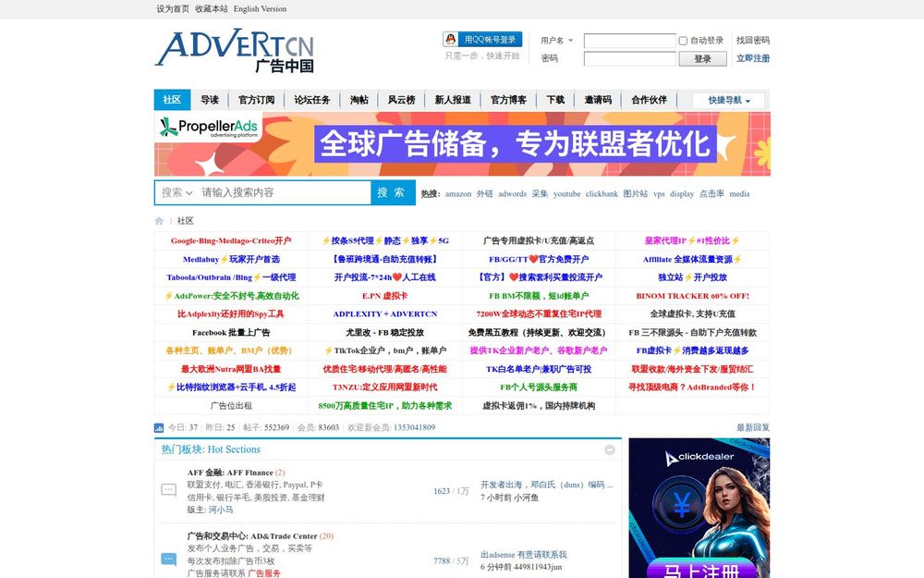Open the 找回密码 link
This screenshot has height=578, width=924.
pos(752,40)
